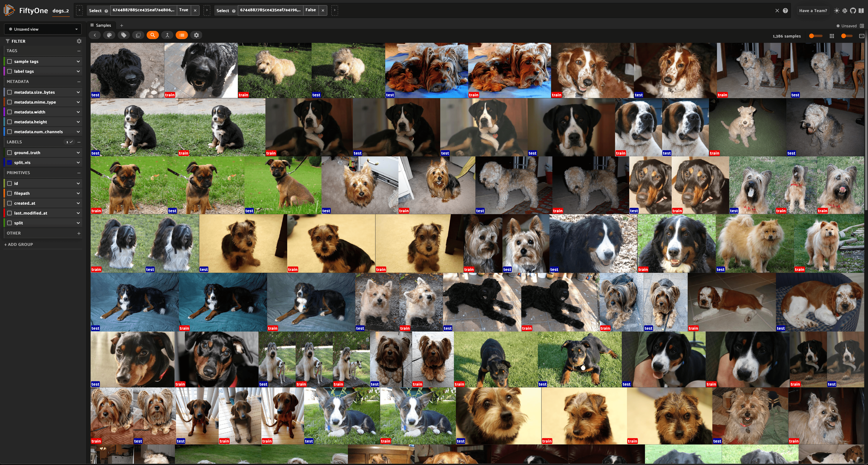Viewport: 868px width, 465px height.
Task: Collapse the METADATA group
Action: click(x=79, y=82)
